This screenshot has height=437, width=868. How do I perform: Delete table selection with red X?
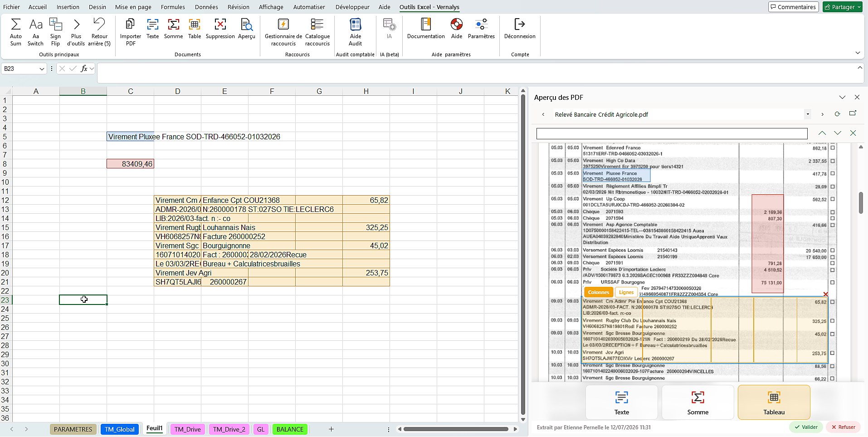(x=826, y=294)
